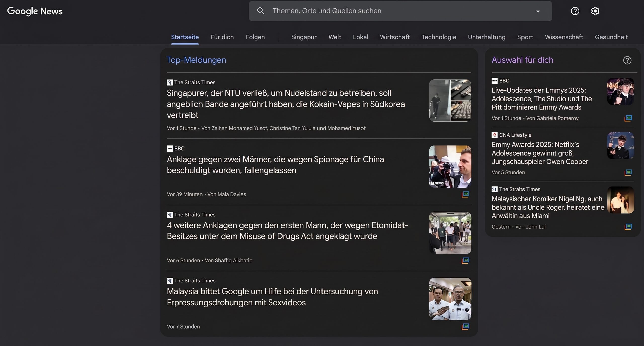644x346 pixels.
Task: Open full coverage icon for Spionage article
Action: (x=465, y=194)
